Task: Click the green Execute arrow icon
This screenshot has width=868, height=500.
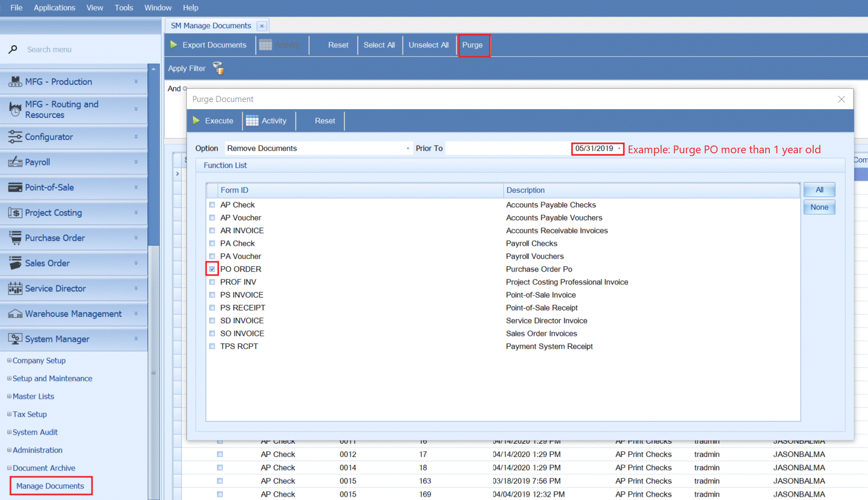Action: [x=196, y=121]
